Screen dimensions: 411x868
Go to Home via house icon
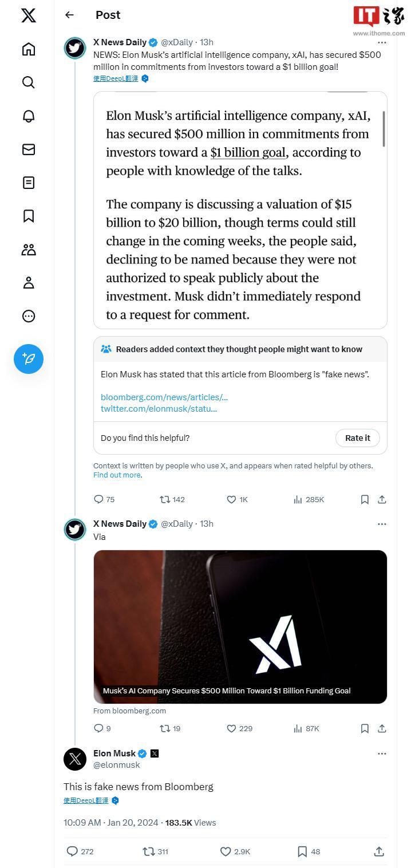click(x=29, y=49)
